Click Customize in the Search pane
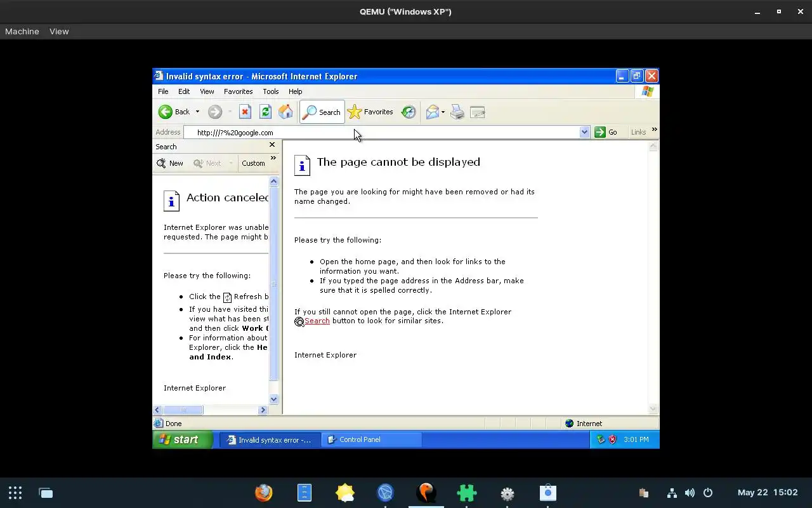Screen dimensions: 812x508 click(x=253, y=163)
